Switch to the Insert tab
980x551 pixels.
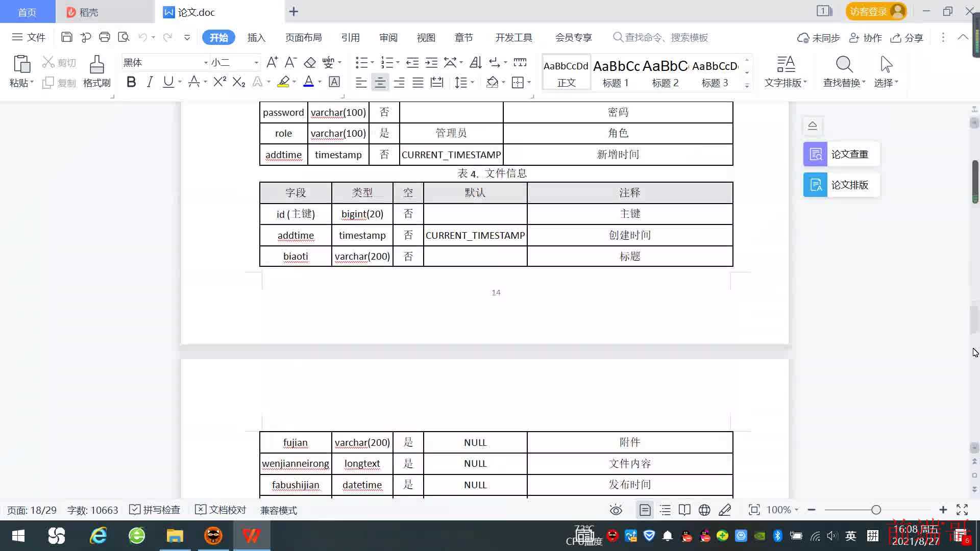(x=256, y=37)
